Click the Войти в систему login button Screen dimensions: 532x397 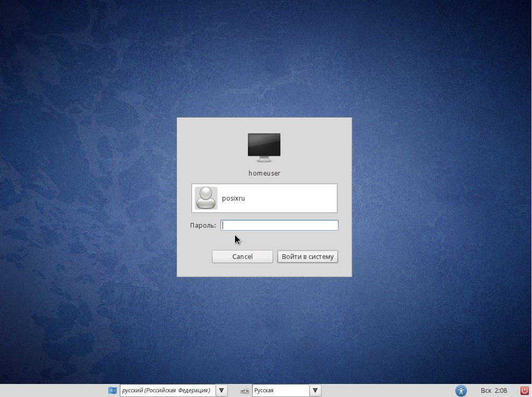pyautogui.click(x=307, y=256)
